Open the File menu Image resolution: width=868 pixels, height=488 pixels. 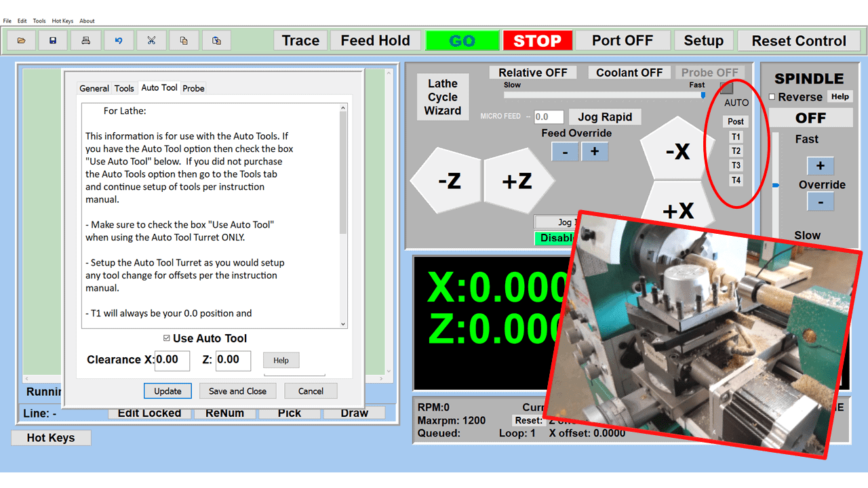(7, 20)
